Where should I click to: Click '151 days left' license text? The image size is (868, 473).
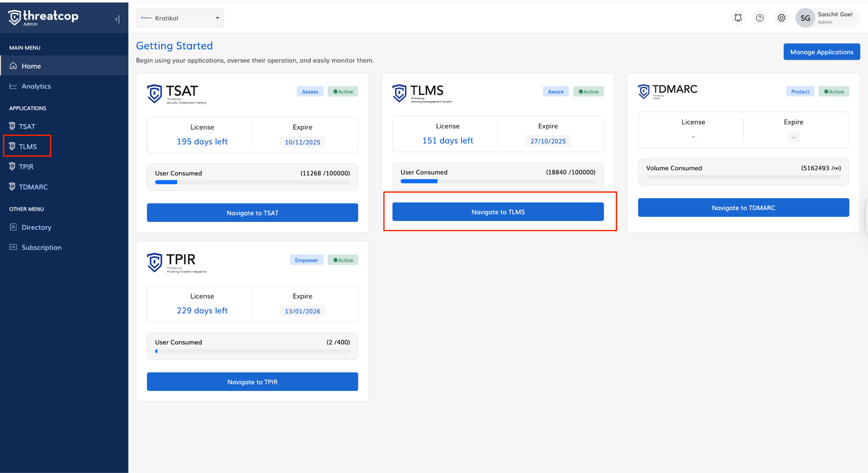(448, 141)
